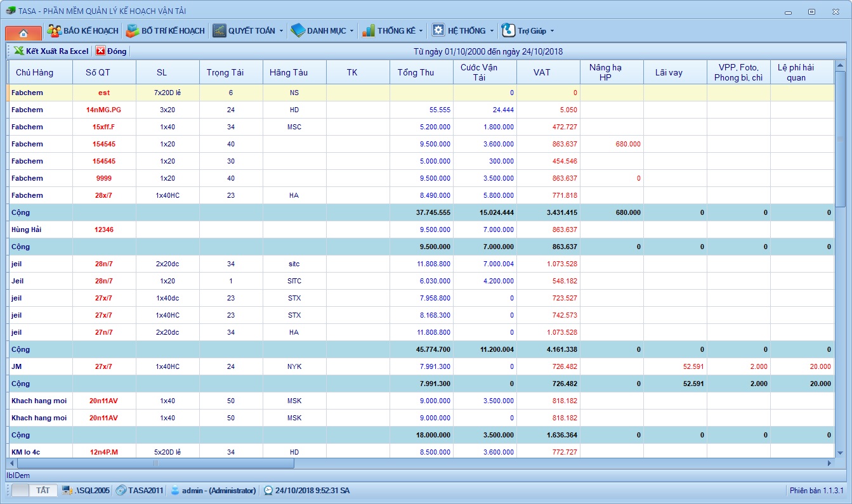This screenshot has height=504, width=852.
Task: Click the clock icon in status bar
Action: tap(269, 490)
